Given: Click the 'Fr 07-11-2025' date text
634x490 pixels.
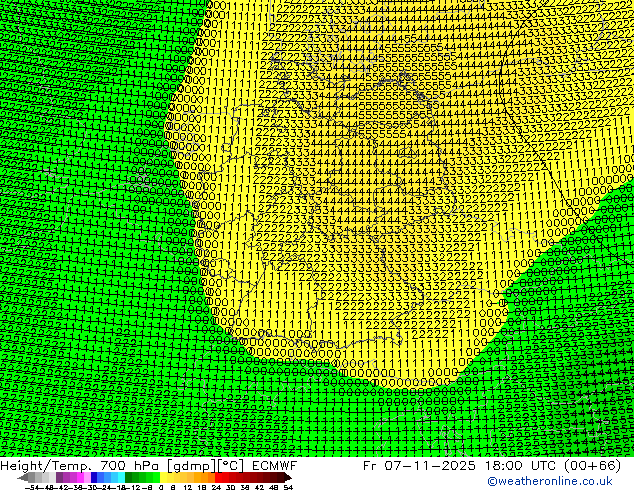Looking at the screenshot, I should tap(419, 466).
